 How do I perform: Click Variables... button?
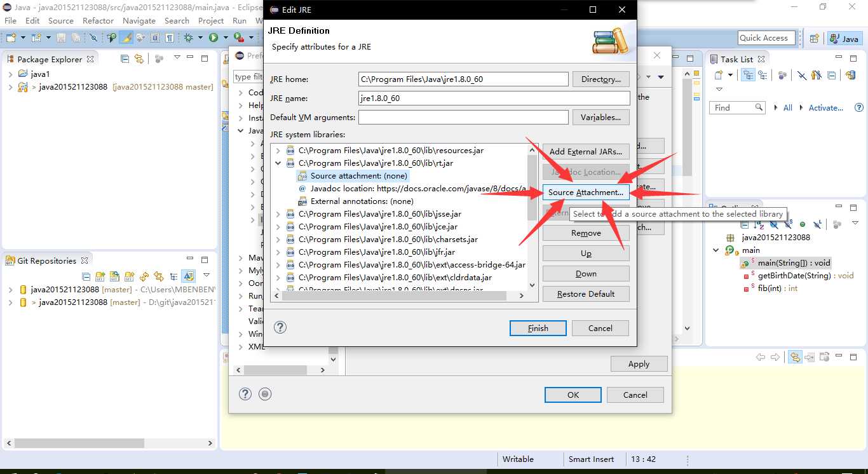(601, 117)
